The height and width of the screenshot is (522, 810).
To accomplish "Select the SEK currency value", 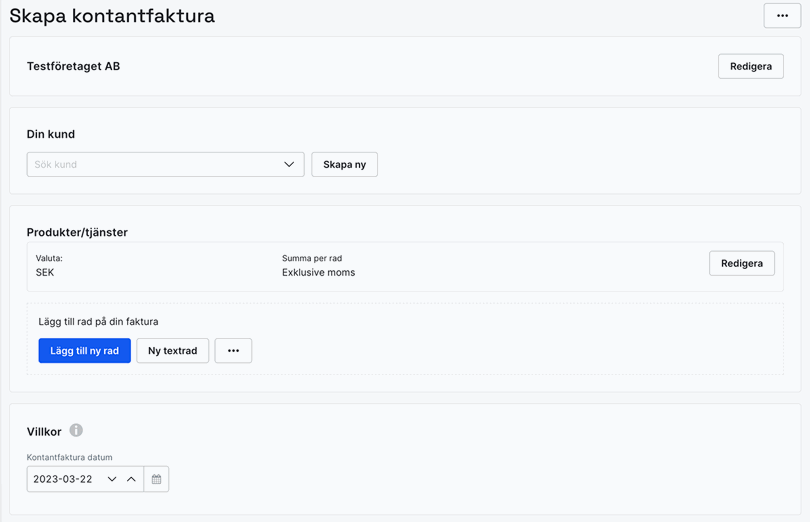I will pos(45,272).
